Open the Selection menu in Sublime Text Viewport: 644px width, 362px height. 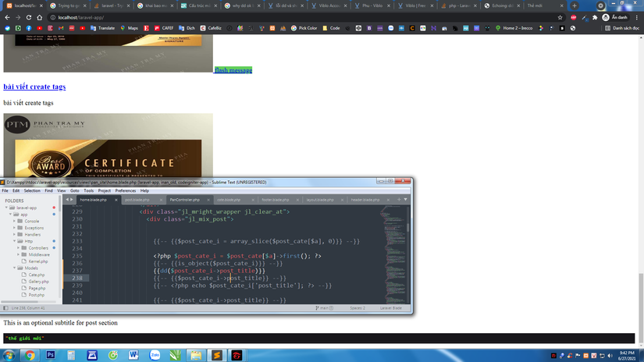click(x=32, y=190)
